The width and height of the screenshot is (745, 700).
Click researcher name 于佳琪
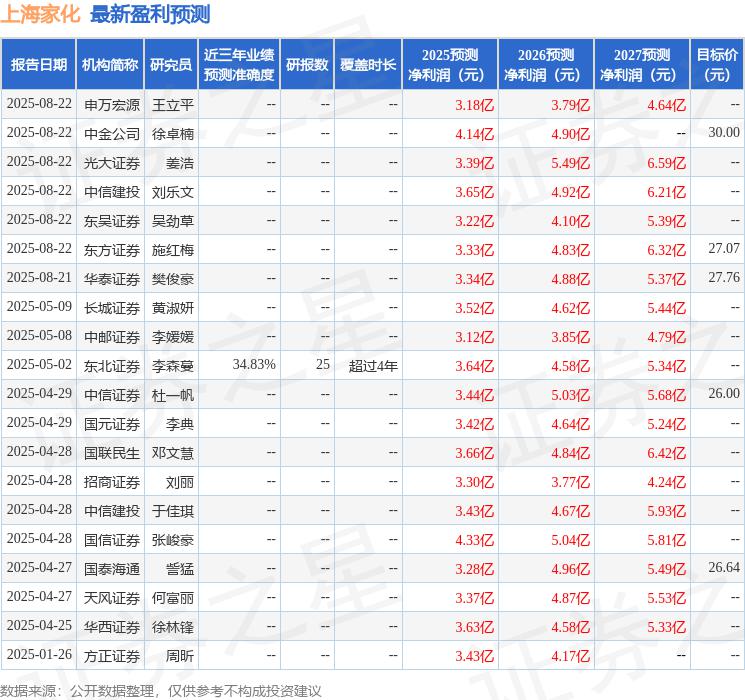[x=173, y=510]
